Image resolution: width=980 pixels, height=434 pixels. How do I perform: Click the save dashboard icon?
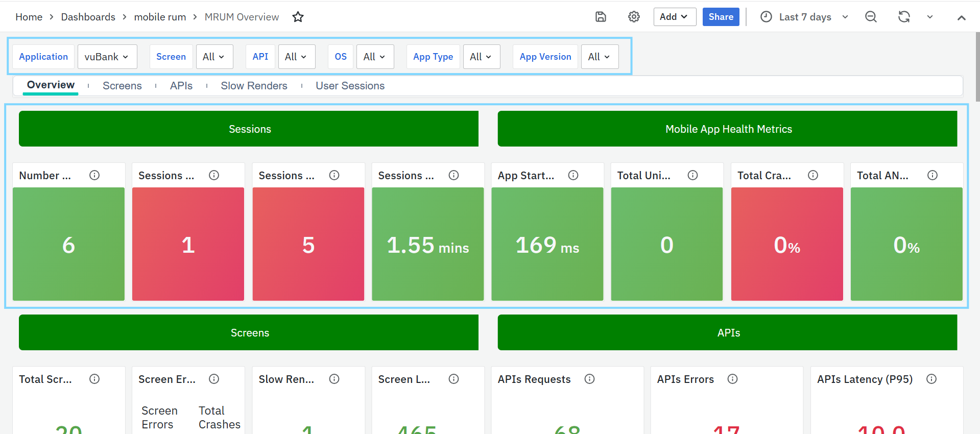click(x=601, y=17)
